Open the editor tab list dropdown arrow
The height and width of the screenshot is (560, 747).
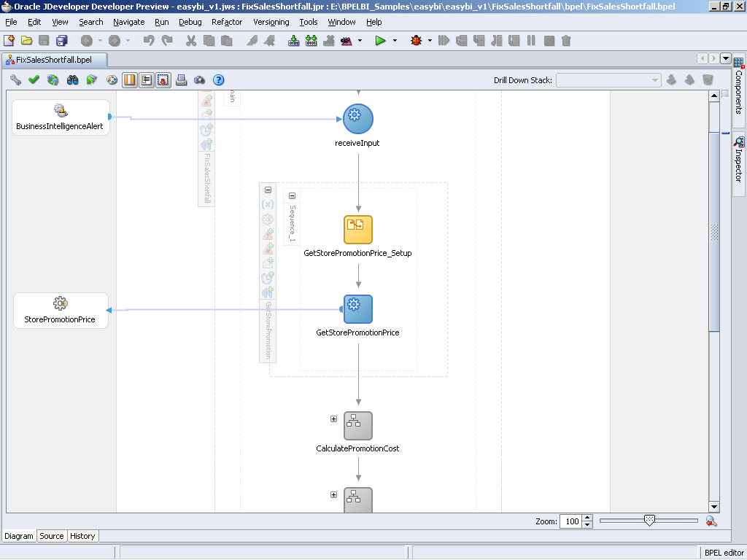coord(726,58)
